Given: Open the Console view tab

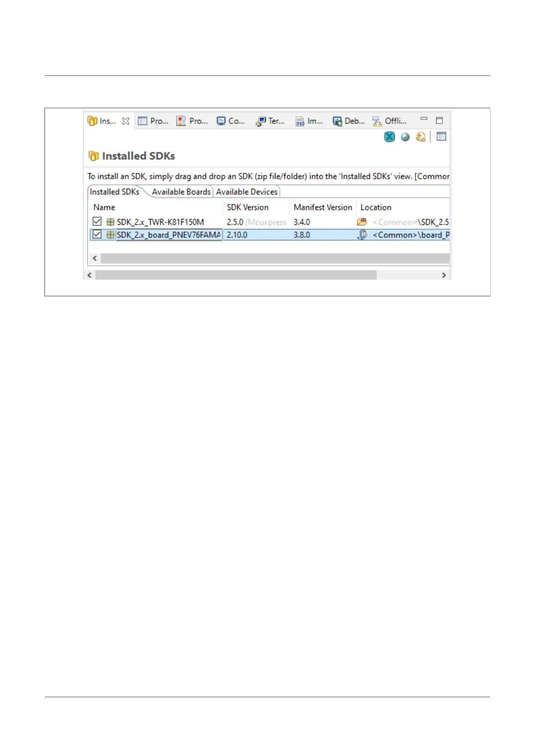Looking at the screenshot, I should click(x=231, y=121).
